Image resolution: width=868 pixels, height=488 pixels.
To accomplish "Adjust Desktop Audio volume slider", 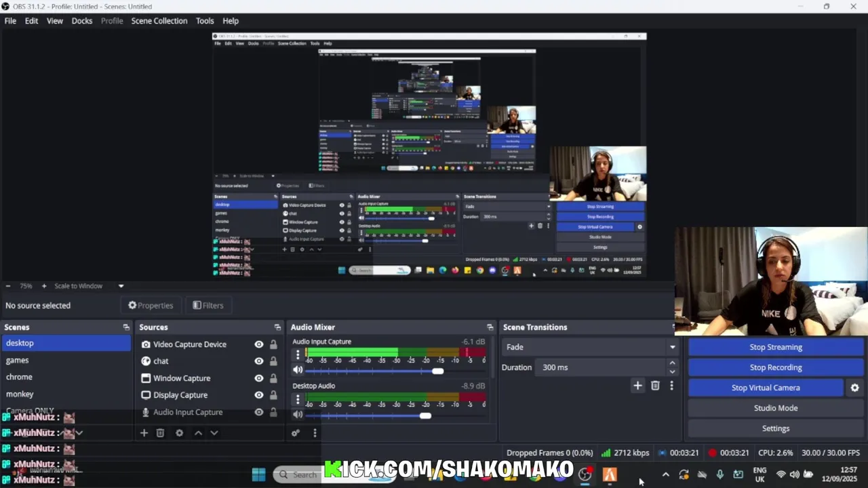I will click(425, 415).
